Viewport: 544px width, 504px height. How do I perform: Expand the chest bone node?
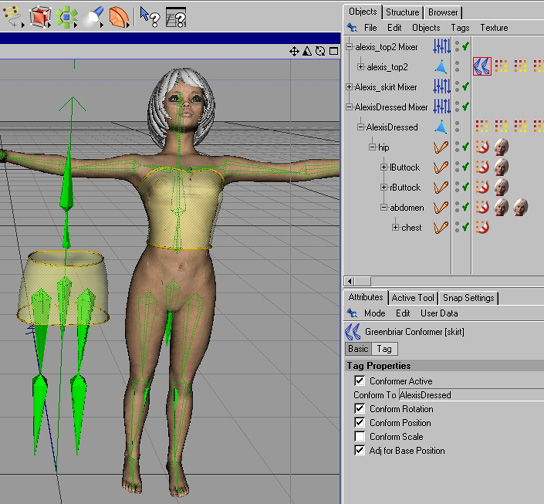pos(395,228)
